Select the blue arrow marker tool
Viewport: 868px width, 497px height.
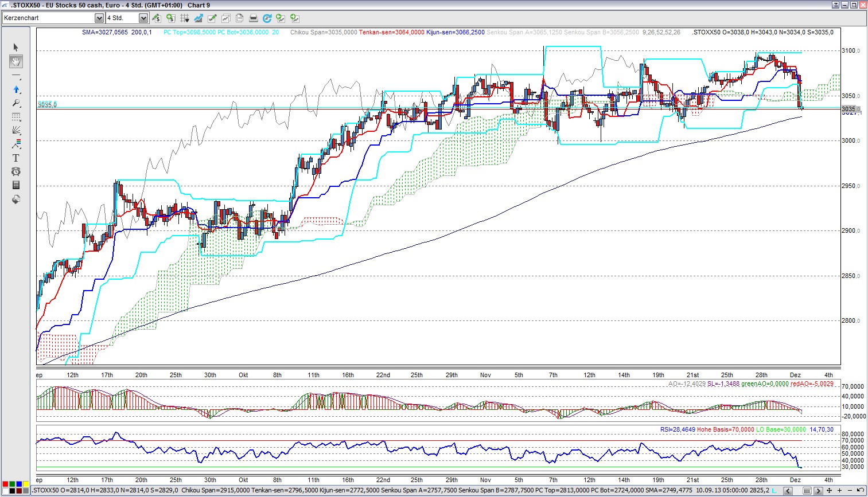[16, 89]
